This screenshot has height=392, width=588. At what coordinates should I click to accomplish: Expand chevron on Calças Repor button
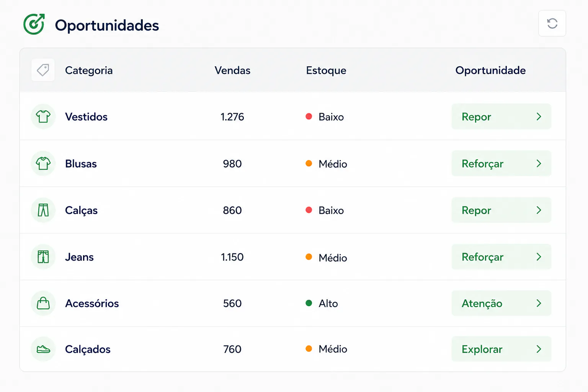(x=539, y=210)
